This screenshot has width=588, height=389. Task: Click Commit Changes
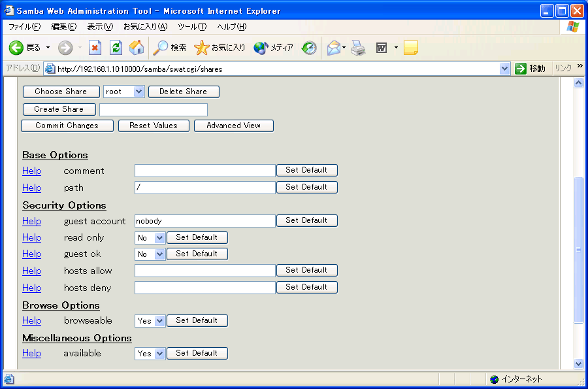click(67, 126)
